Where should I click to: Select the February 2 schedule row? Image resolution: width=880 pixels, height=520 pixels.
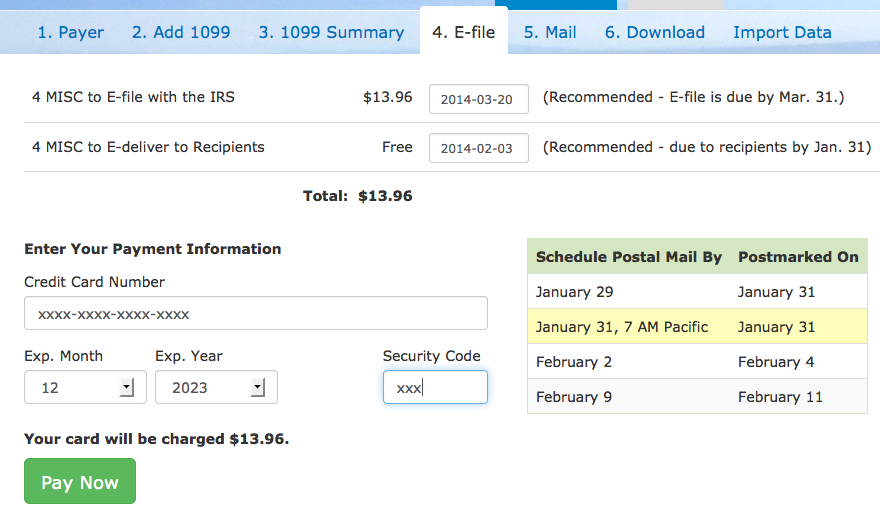tap(697, 362)
